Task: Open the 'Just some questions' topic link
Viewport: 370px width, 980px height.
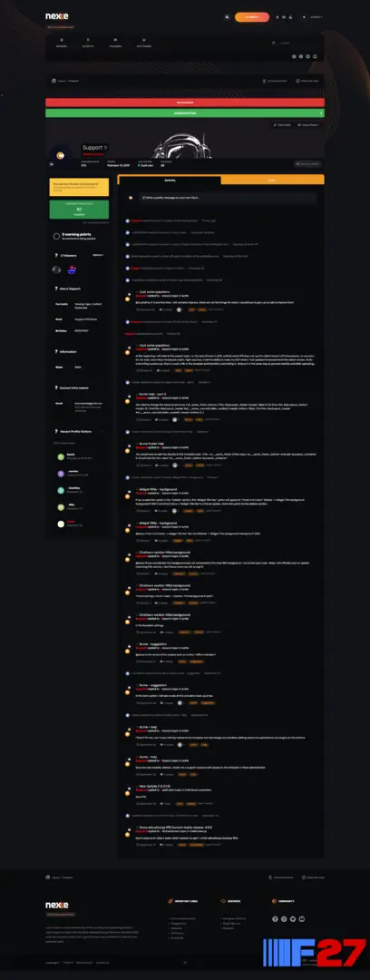Action: (x=154, y=292)
